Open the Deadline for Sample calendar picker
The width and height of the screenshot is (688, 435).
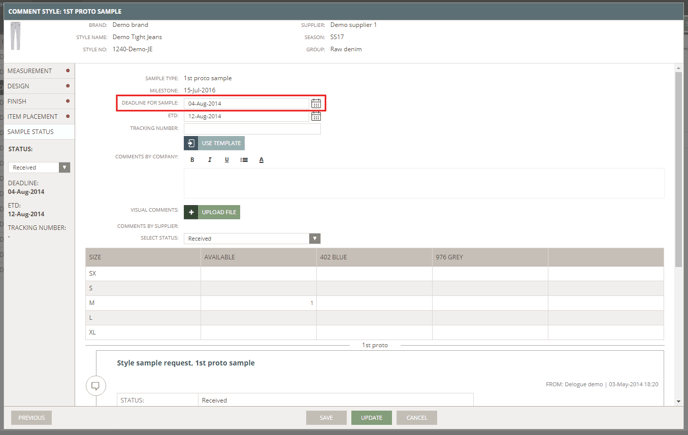tap(316, 103)
